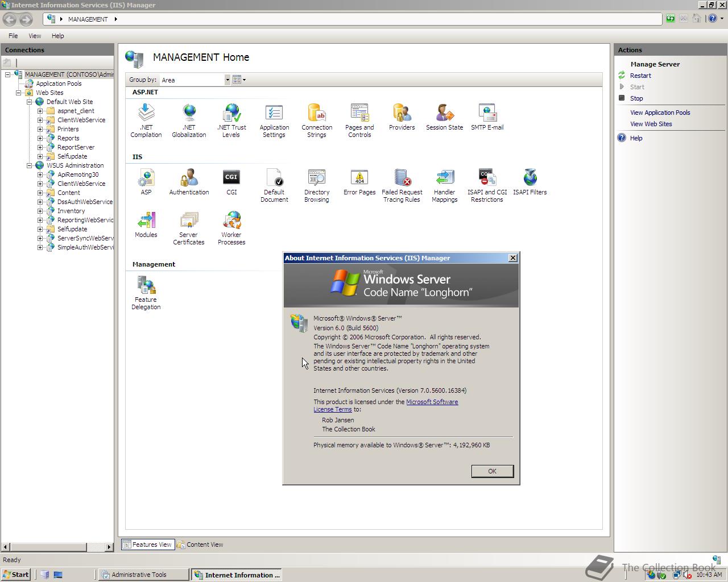The height and width of the screenshot is (582, 728).
Task: Click View Web Sites link
Action: [x=651, y=124]
